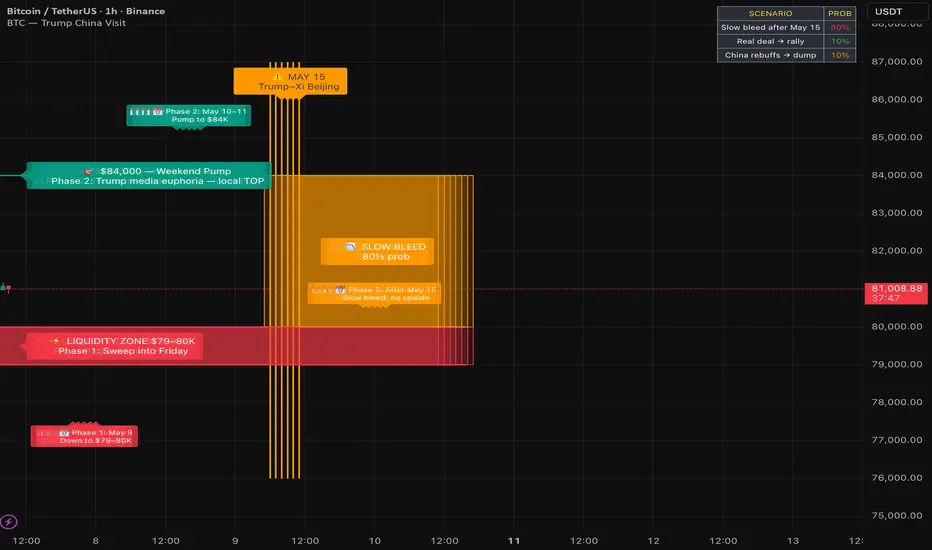Click the 79,000.00 price axis label

[896, 364]
